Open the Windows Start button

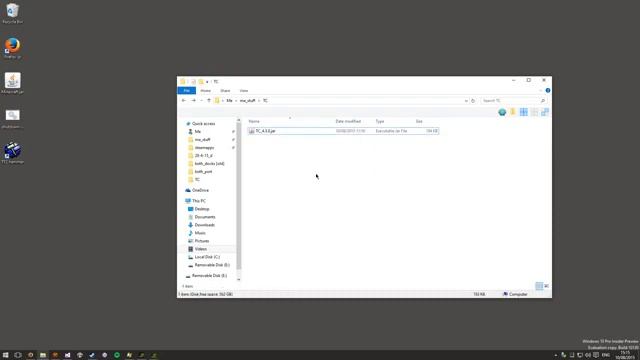[5, 355]
